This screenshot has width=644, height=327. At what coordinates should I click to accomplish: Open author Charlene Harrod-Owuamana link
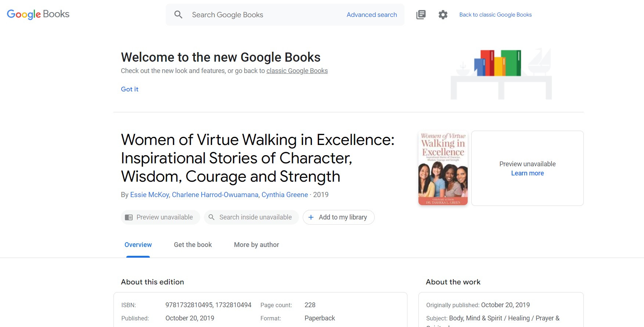pyautogui.click(x=215, y=195)
